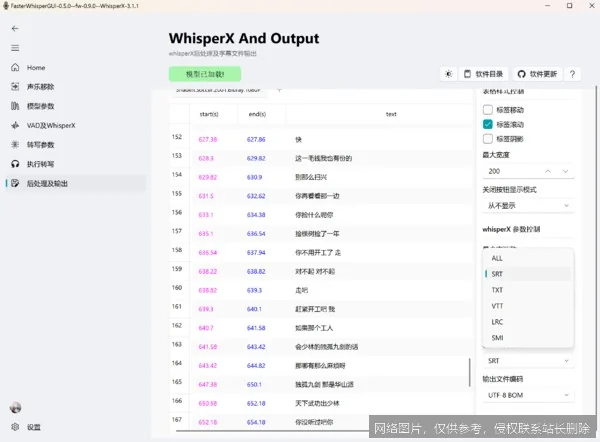Open the 转写参数 transcription parameters page
Screen dimensions: 600x442
click(x=76, y=145)
